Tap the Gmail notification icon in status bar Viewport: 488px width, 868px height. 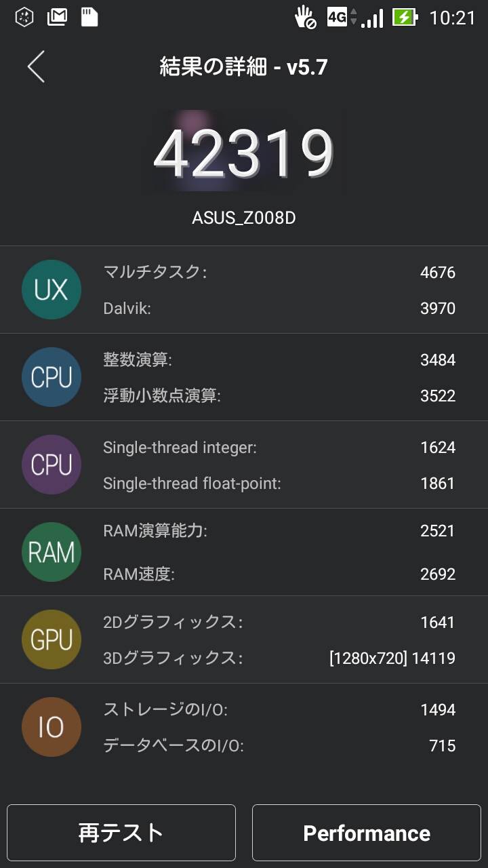click(x=57, y=17)
